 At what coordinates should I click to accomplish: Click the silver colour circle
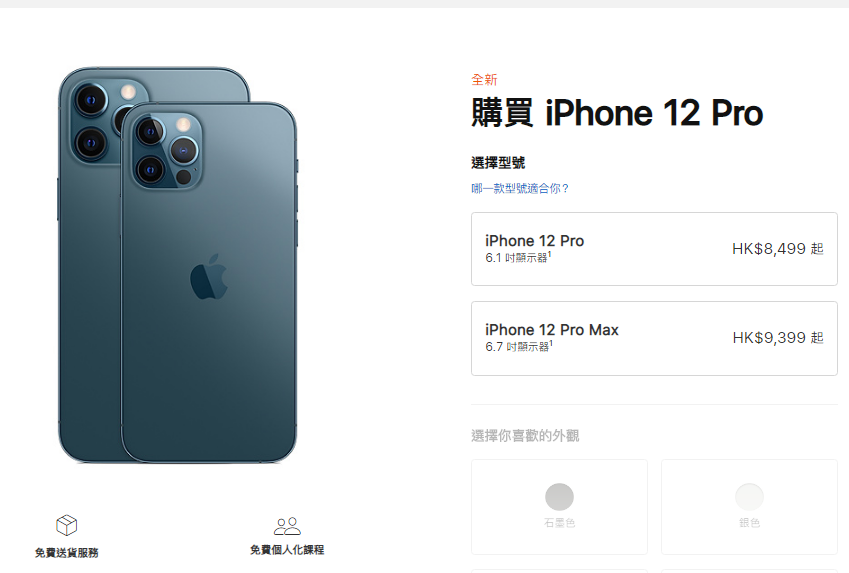pyautogui.click(x=749, y=497)
